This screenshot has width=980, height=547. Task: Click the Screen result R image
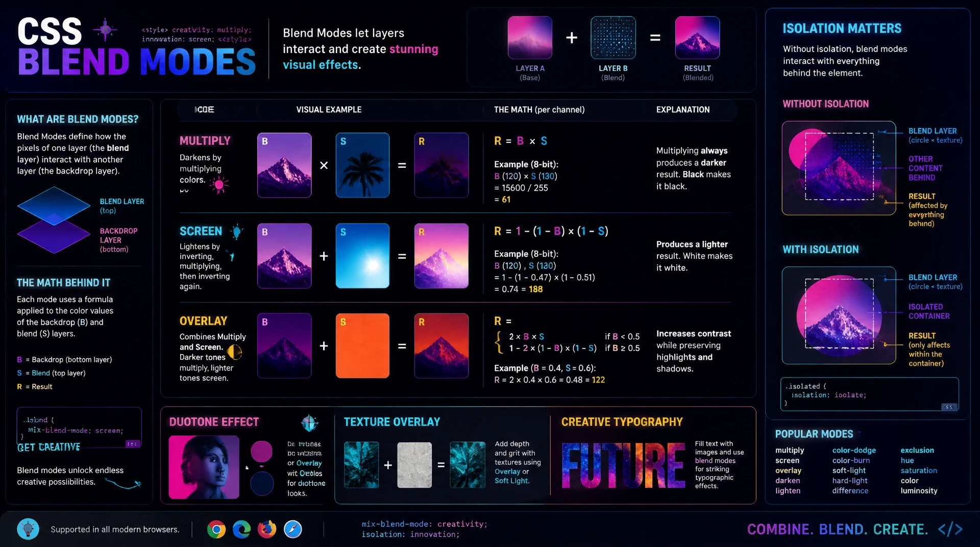pyautogui.click(x=442, y=256)
